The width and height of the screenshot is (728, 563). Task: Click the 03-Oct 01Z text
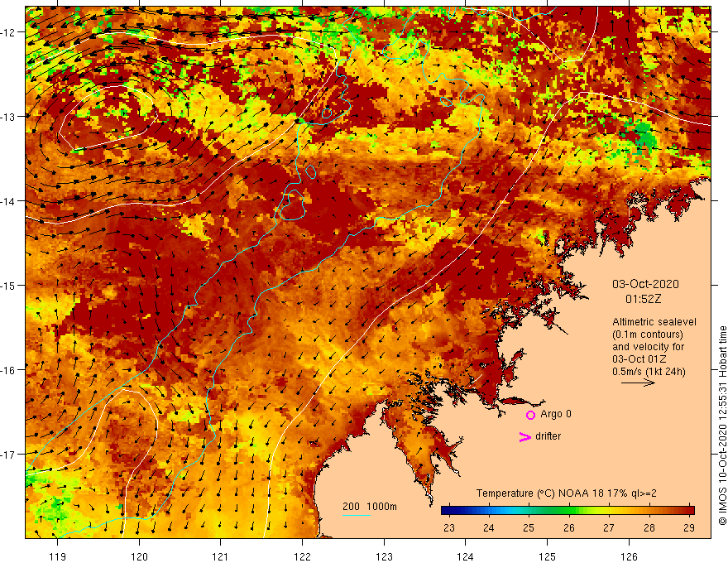click(639, 359)
